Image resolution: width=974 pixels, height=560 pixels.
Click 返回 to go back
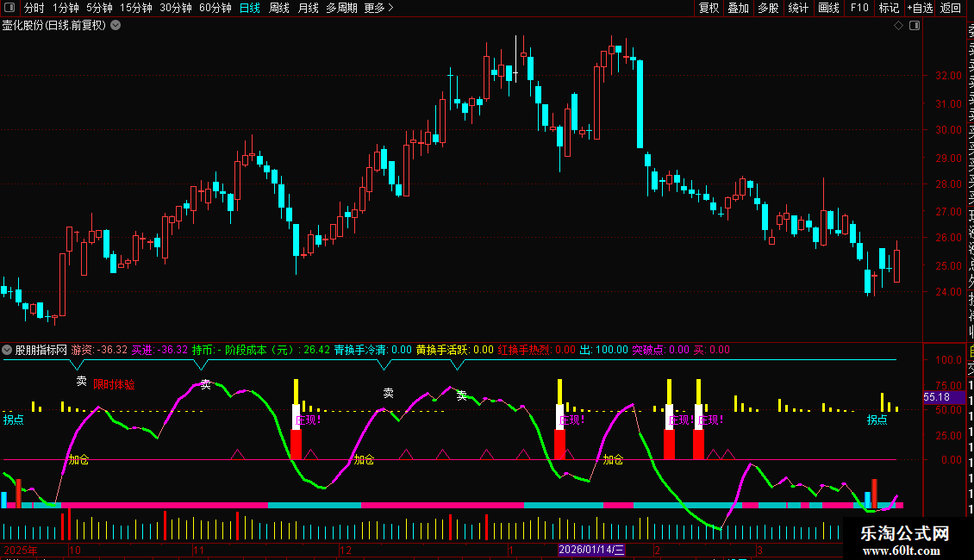click(x=951, y=8)
